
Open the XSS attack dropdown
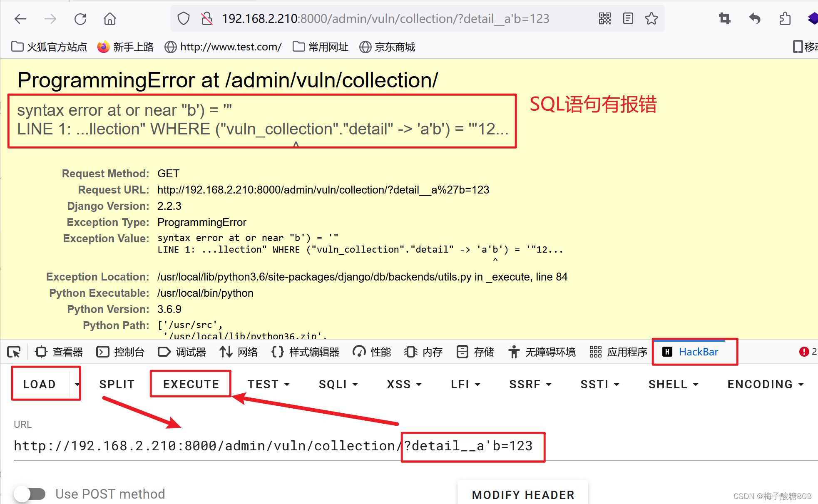coord(403,384)
